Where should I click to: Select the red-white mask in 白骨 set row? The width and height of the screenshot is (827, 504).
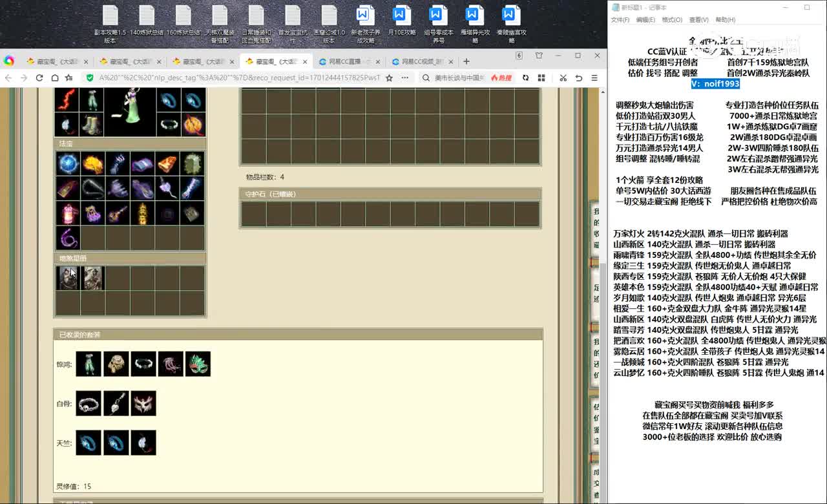point(143,403)
